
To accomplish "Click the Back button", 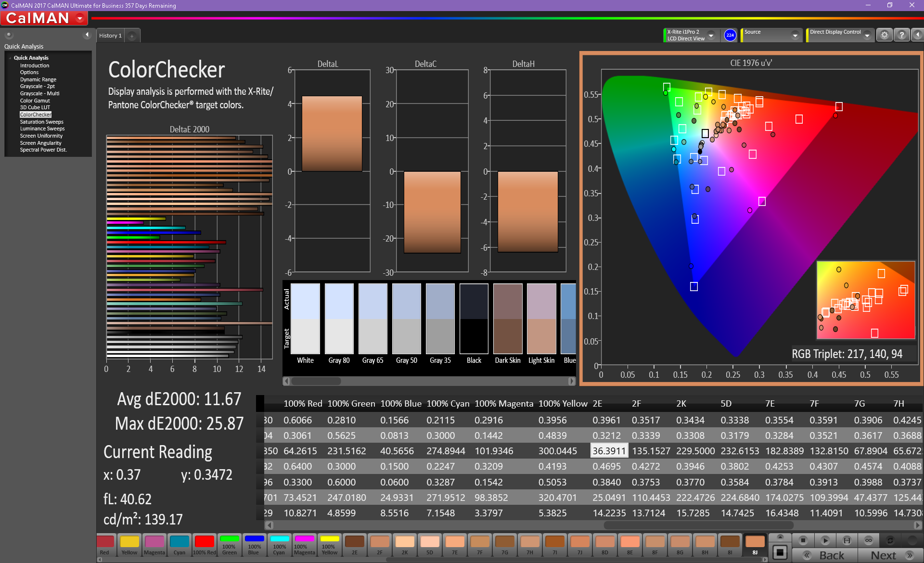I will (825, 555).
